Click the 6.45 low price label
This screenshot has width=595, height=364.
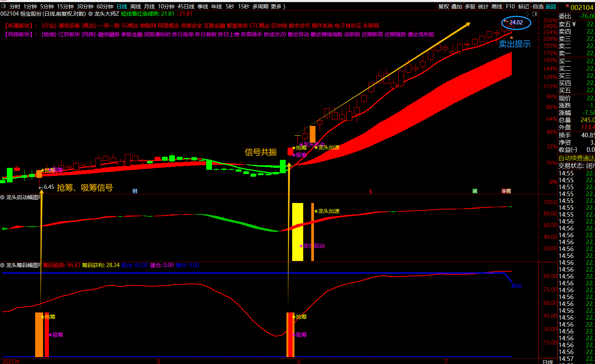49,187
